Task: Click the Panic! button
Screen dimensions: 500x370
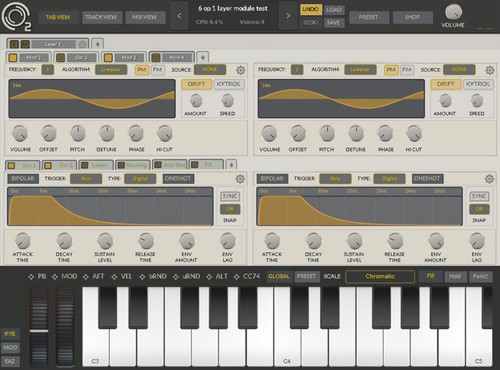Action: pos(480,276)
